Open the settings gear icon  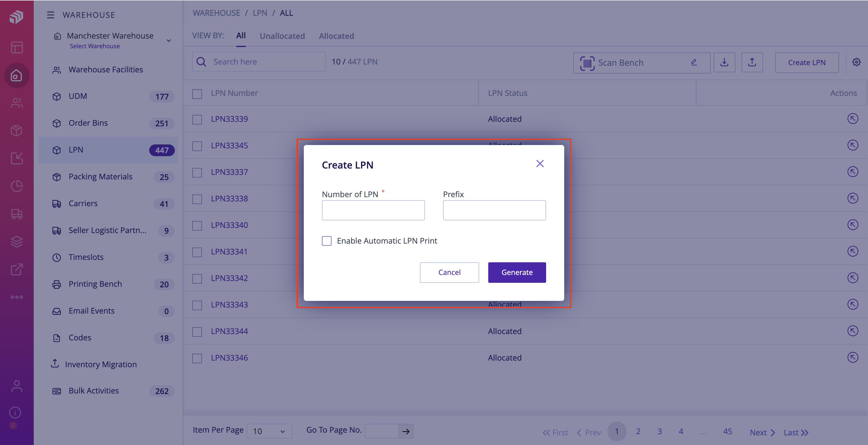click(856, 62)
